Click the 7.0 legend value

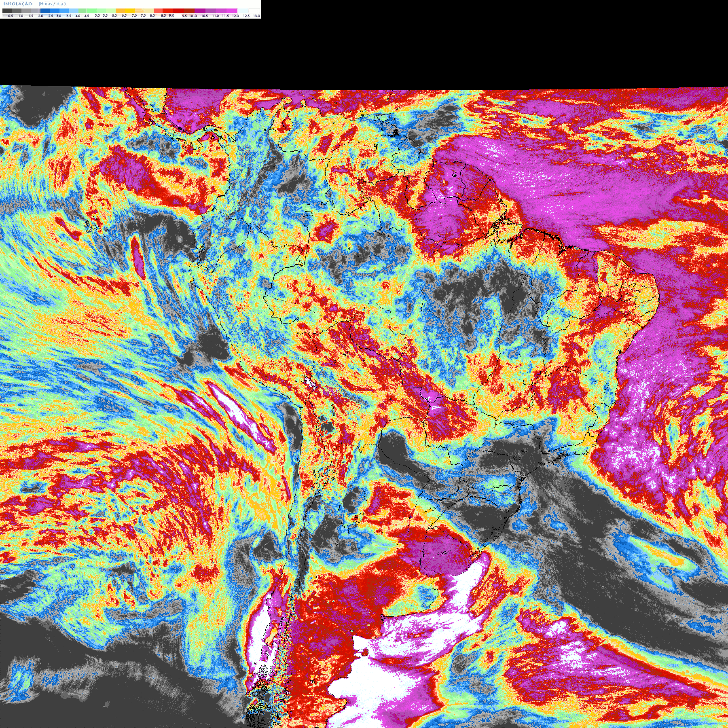coord(134,15)
